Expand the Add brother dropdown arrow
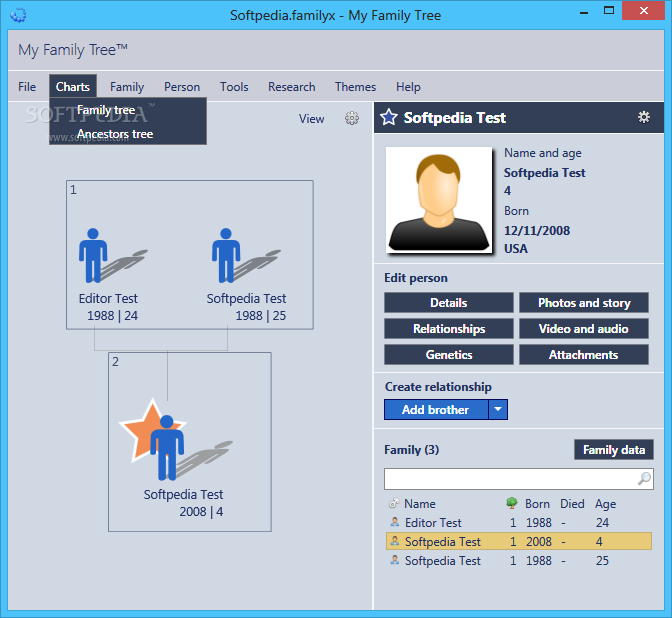Image resolution: width=672 pixels, height=618 pixels. [498, 409]
